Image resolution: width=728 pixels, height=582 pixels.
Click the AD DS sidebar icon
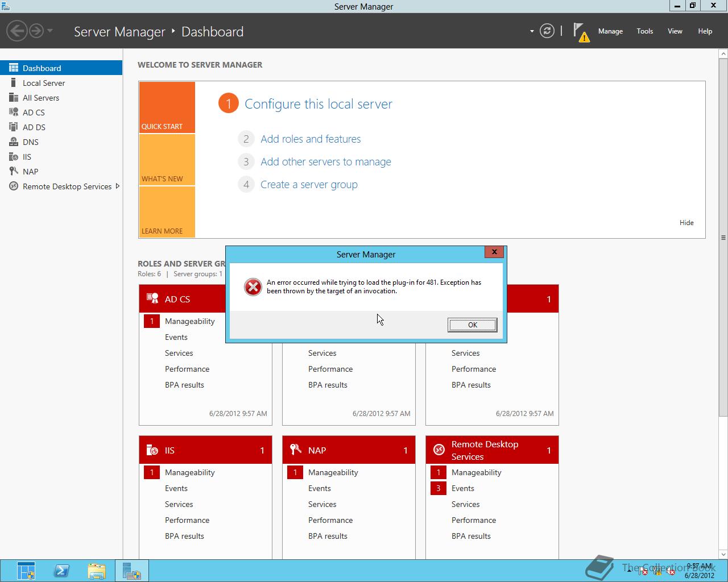pos(14,127)
